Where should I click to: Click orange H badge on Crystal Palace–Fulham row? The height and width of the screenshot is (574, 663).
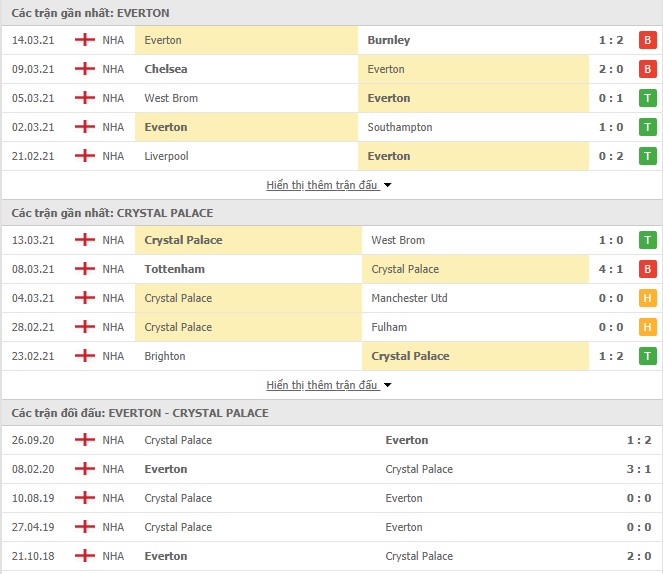pos(647,327)
